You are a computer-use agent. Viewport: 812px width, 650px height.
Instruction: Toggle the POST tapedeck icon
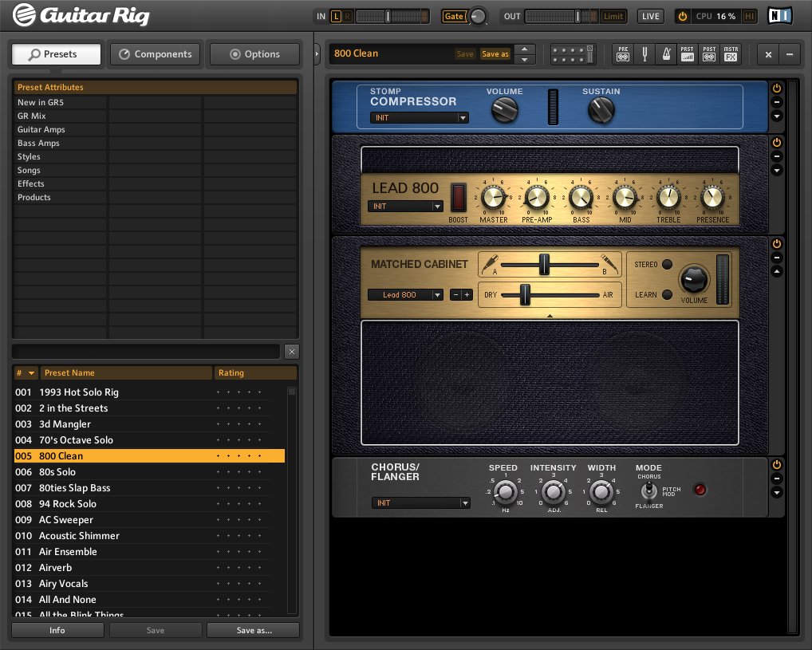(709, 54)
